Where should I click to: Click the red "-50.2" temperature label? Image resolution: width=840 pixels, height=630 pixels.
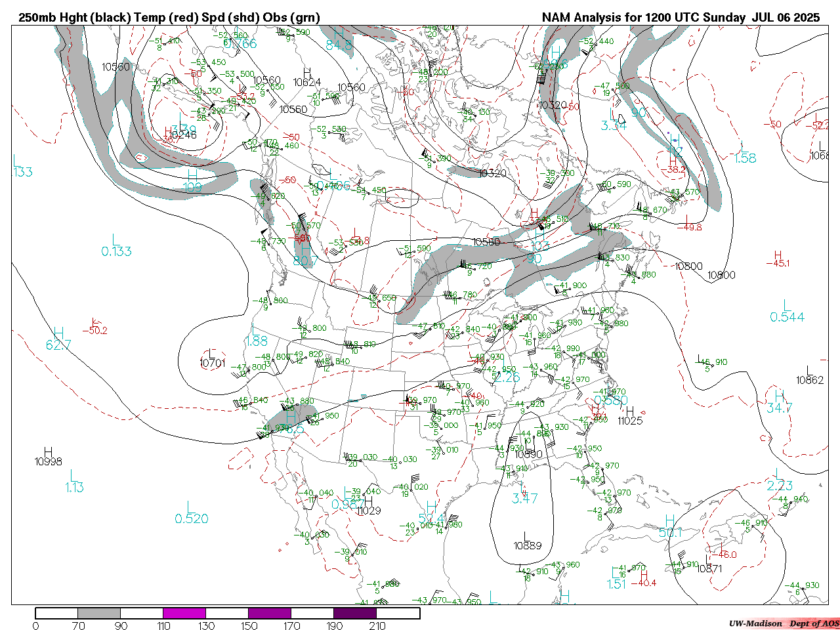tap(95, 331)
